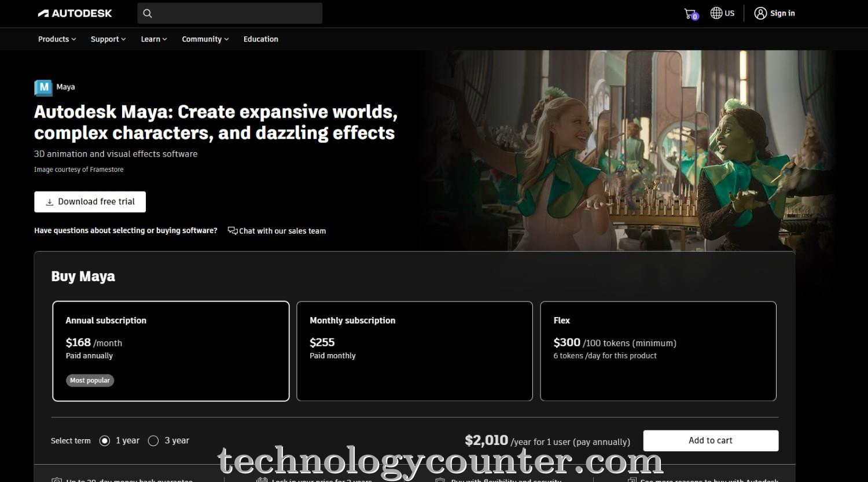This screenshot has height=482, width=868.
Task: Open the Education menu item
Action: (x=261, y=39)
